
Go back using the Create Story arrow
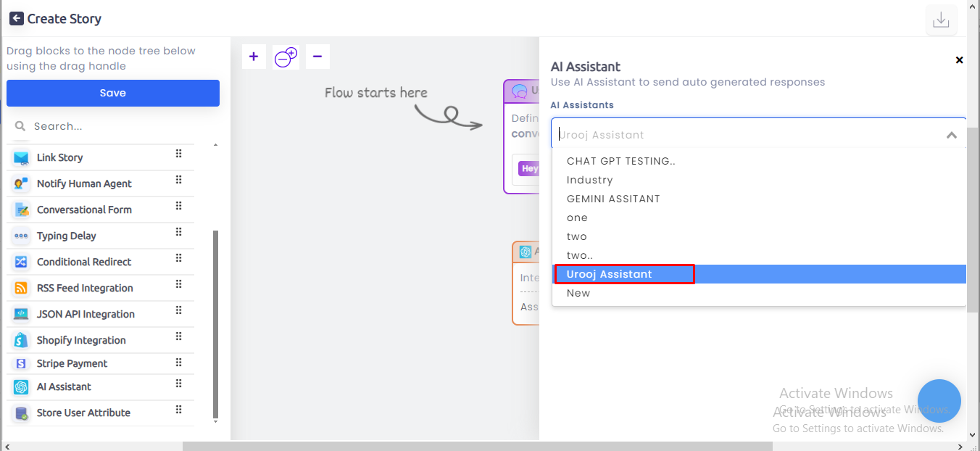[16, 19]
